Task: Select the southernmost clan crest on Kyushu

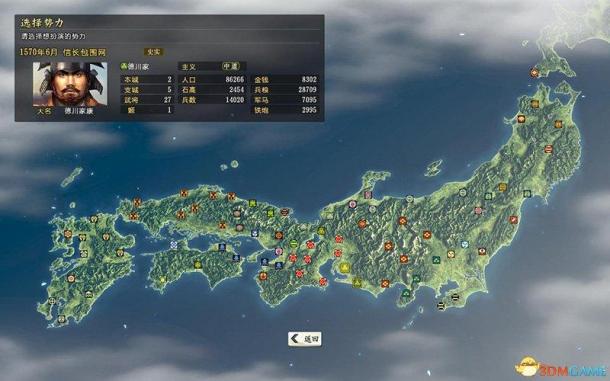Action: [61, 319]
